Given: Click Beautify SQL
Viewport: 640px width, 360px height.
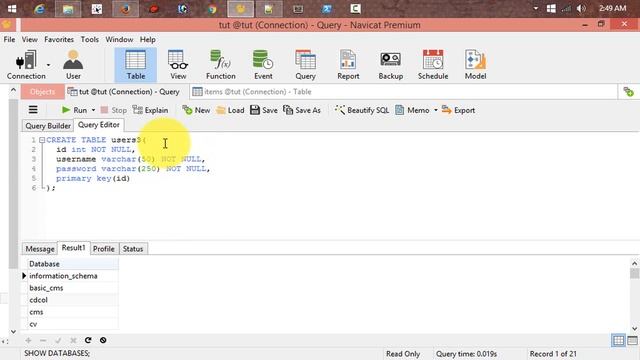Looking at the screenshot, I should pos(362,110).
